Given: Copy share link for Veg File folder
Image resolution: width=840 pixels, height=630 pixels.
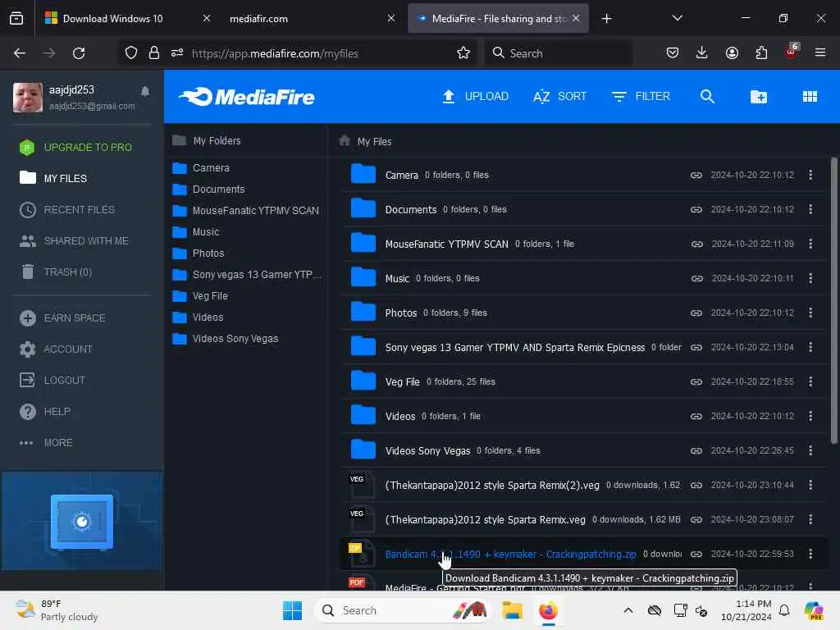Looking at the screenshot, I should coord(696,382).
